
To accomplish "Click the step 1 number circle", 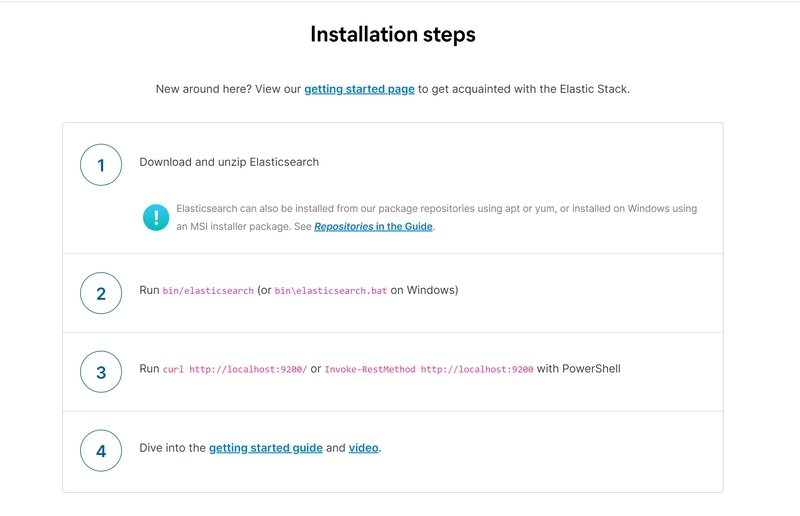I will (x=101, y=165).
